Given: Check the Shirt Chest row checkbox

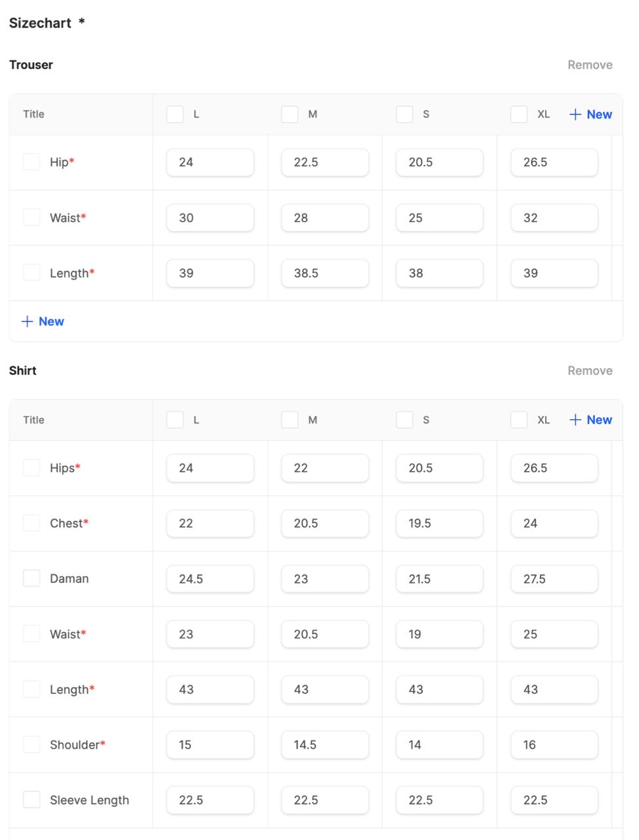Looking at the screenshot, I should tap(32, 522).
